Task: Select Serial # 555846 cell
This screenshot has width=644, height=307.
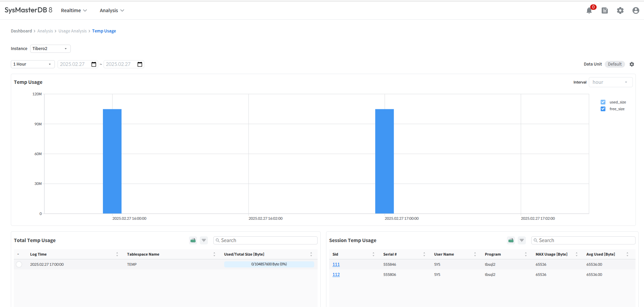Action: tap(390, 264)
